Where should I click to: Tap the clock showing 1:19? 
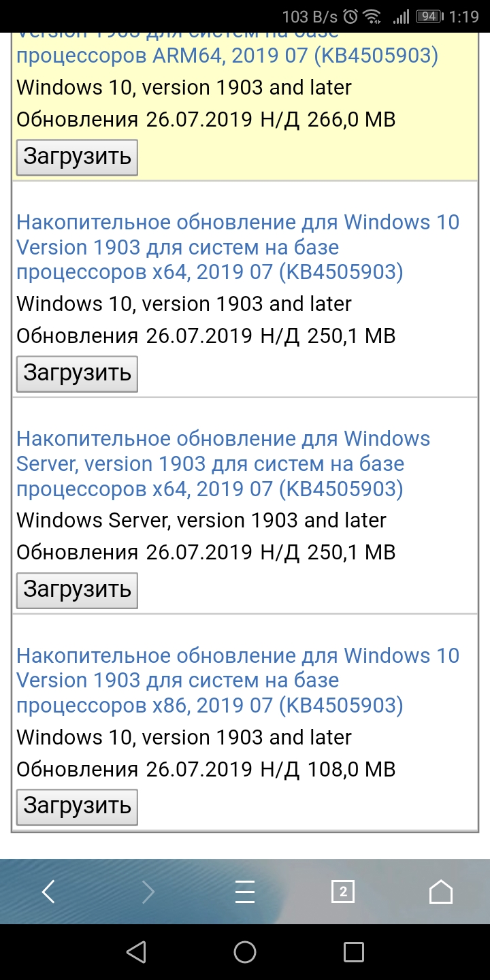click(x=465, y=16)
